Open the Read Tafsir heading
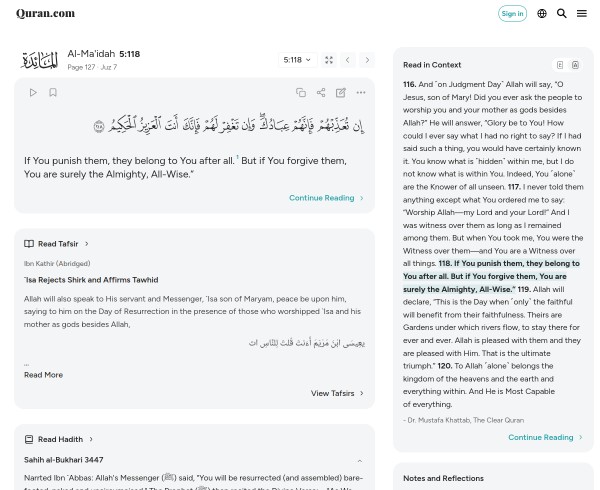 point(58,244)
